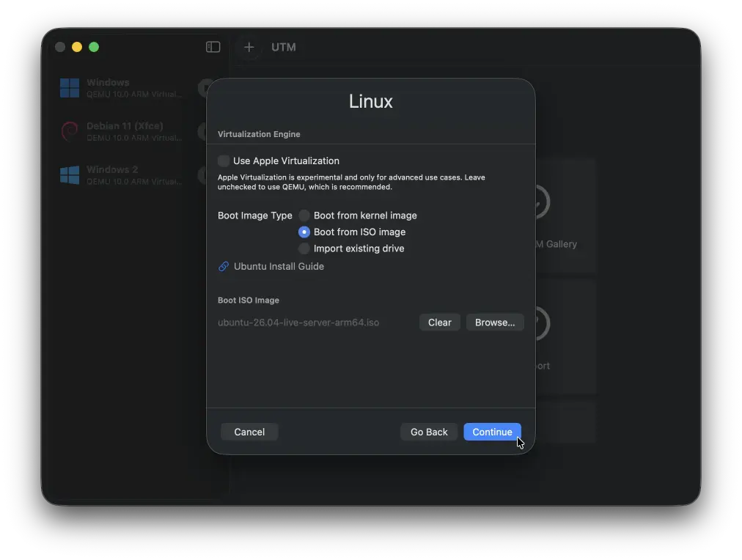Click the green zoom window button
The image size is (742, 560).
click(x=94, y=47)
